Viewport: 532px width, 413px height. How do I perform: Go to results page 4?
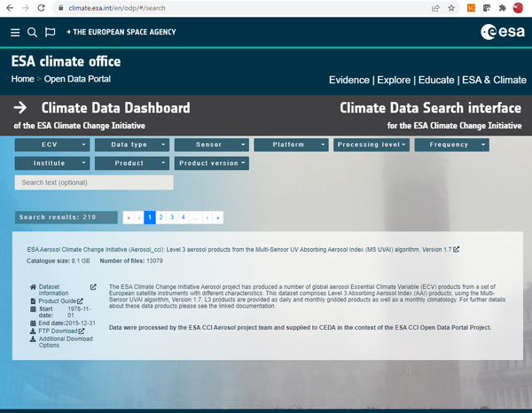[184, 217]
